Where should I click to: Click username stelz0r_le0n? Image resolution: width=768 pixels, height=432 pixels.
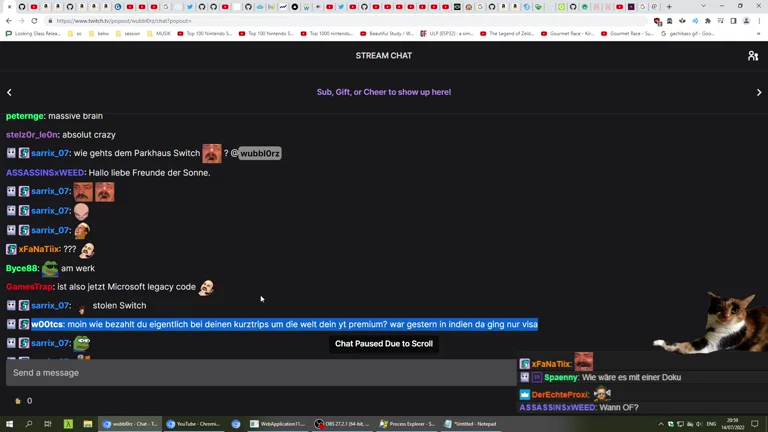(32, 135)
